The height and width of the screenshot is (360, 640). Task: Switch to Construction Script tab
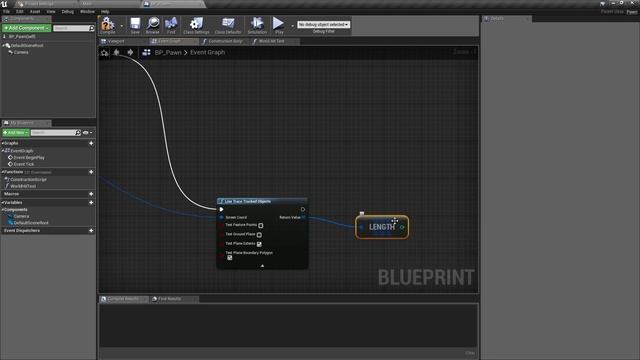coord(225,41)
